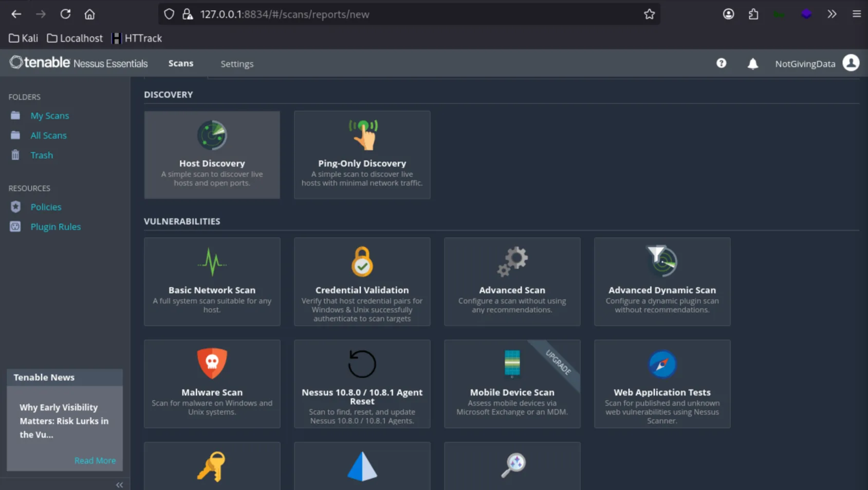Open the Plugin Rules resource page

click(x=56, y=227)
